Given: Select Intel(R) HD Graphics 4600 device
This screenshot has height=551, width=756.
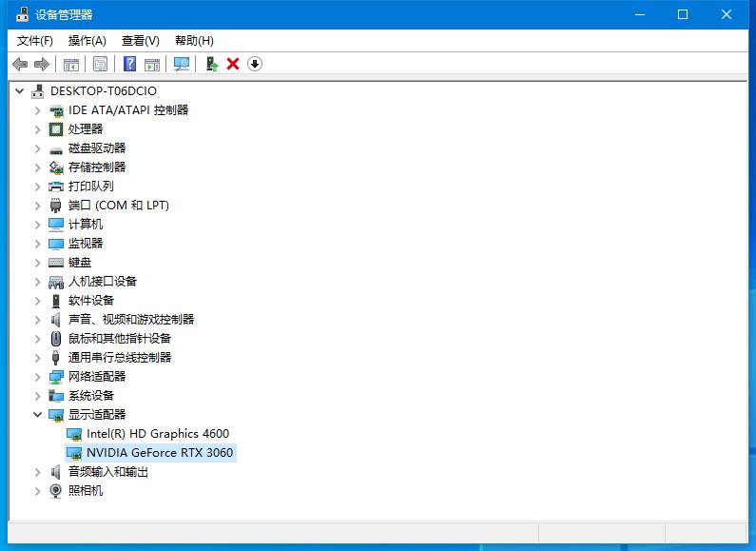Looking at the screenshot, I should pyautogui.click(x=157, y=434).
